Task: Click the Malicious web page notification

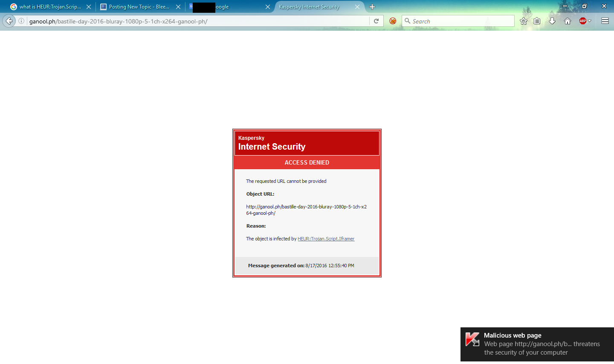Action: [x=537, y=344]
